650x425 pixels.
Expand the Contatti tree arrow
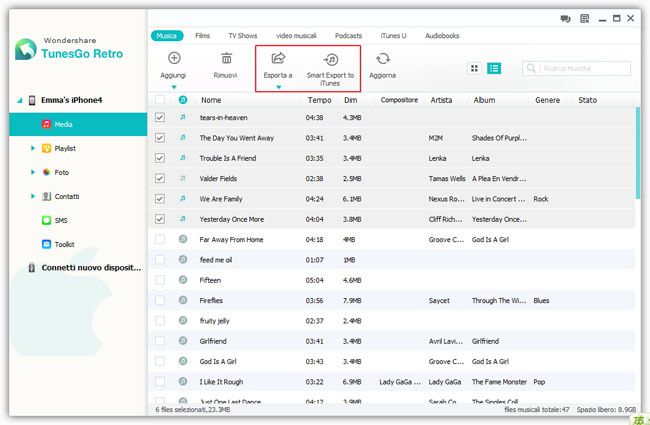[33, 196]
